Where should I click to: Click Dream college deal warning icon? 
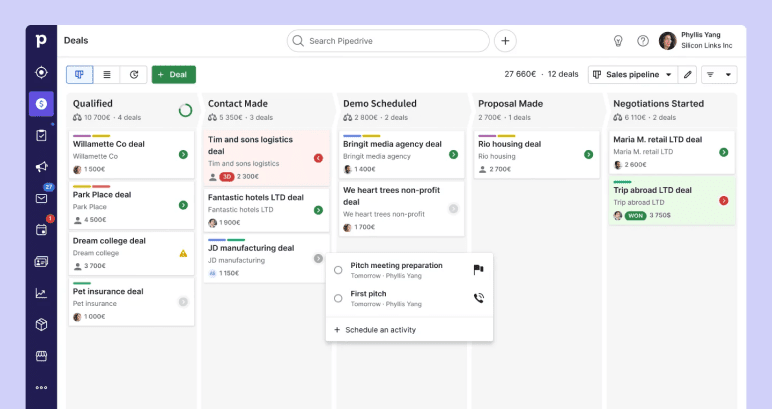[x=183, y=253]
